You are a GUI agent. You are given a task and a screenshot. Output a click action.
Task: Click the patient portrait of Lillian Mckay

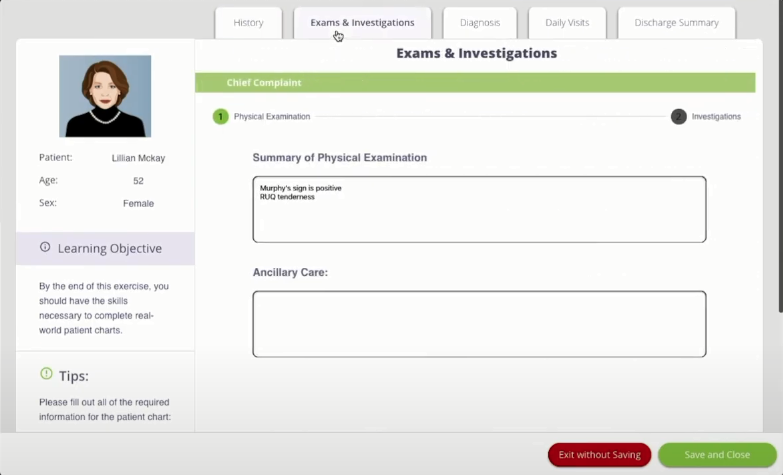[105, 96]
